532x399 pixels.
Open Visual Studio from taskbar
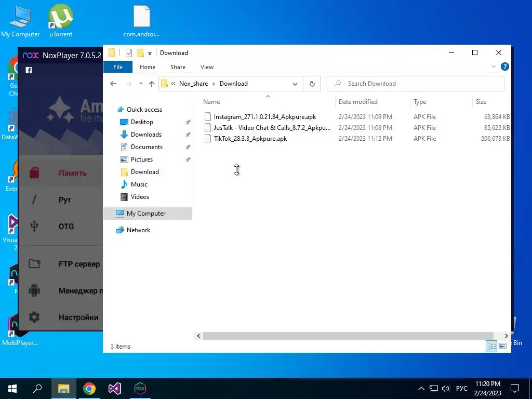115,389
